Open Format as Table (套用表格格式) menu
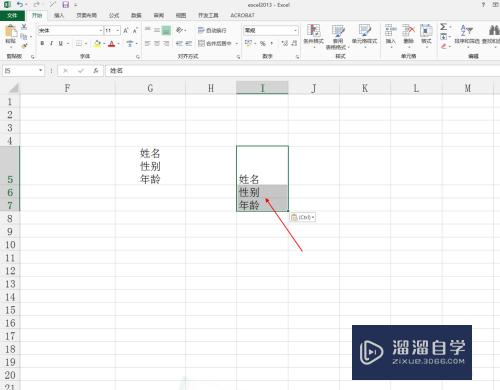Screen dimensions: 500x390 click(338, 37)
